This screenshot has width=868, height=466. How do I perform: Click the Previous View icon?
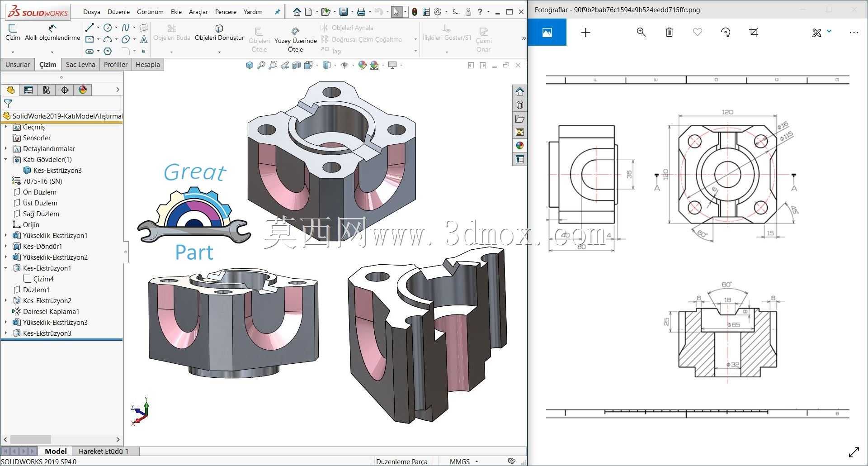(285, 65)
